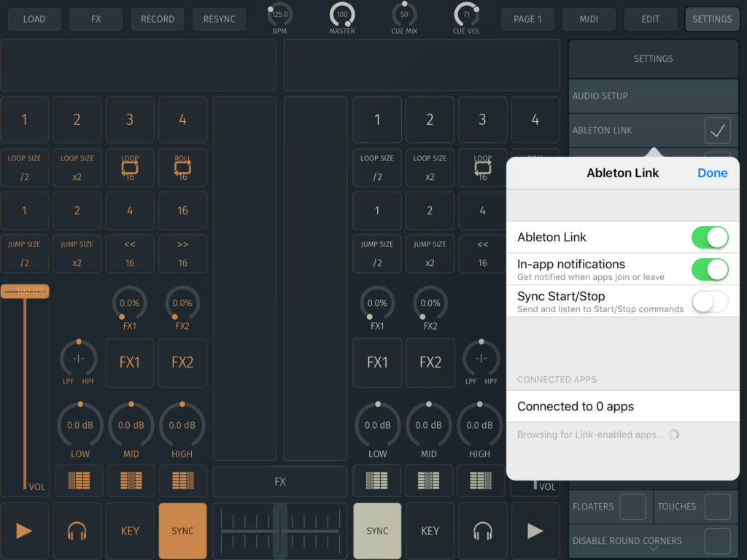This screenshot has width=747, height=560.
Task: Select AUDIO SETUP in the settings list
Action: 653,96
